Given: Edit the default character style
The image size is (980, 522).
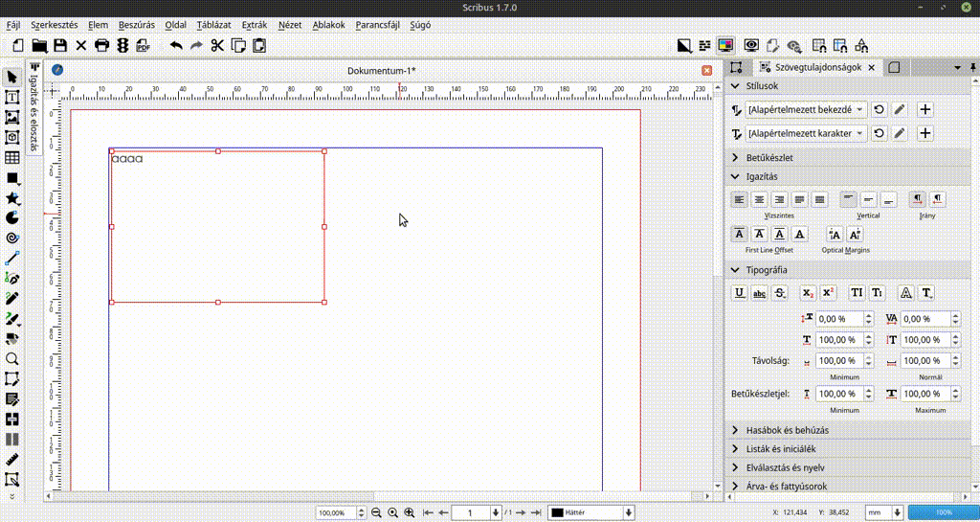Looking at the screenshot, I should pos(900,133).
